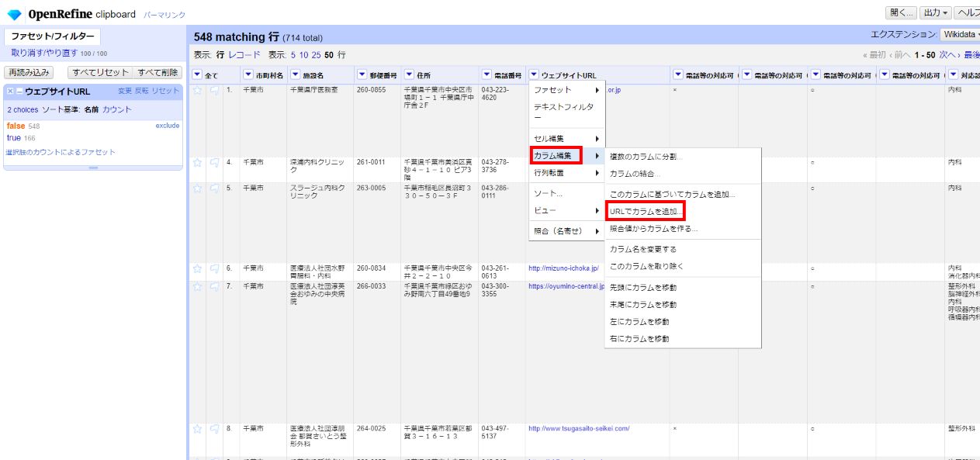This screenshot has height=460, width=980.
Task: Show 25 rows per page
Action: 316,55
